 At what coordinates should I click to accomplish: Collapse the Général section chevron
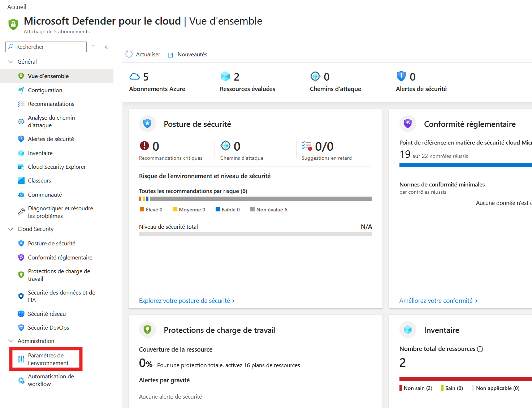[11, 62]
